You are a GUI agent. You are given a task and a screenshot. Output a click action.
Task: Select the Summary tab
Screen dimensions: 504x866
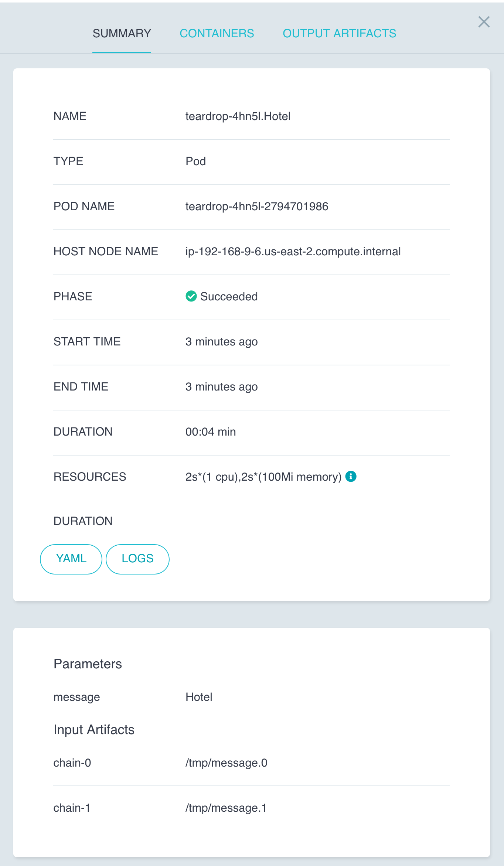pyautogui.click(x=122, y=33)
